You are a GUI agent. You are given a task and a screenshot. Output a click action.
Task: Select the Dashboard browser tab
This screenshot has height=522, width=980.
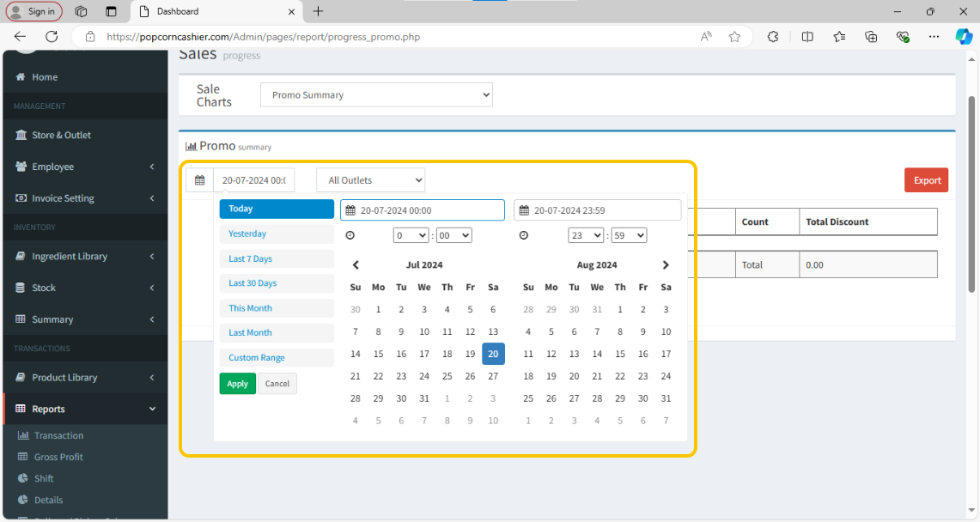pyautogui.click(x=216, y=11)
